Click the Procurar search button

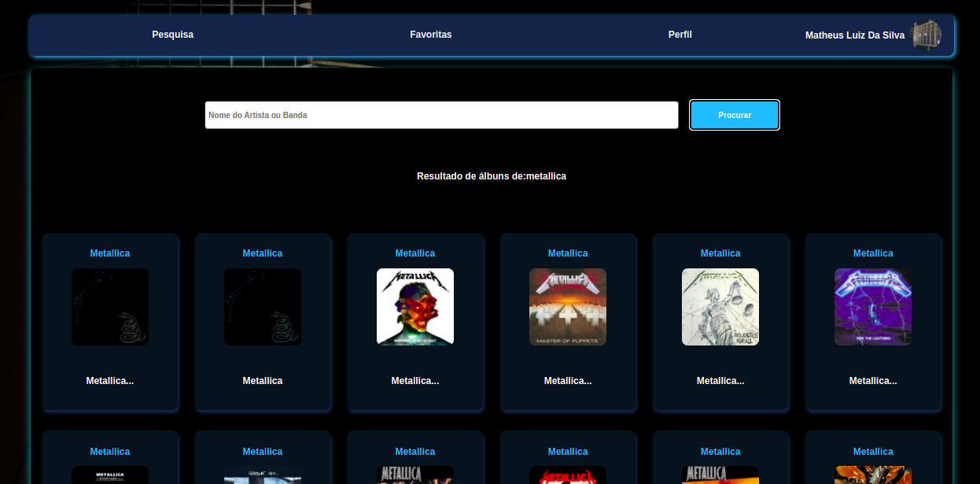pyautogui.click(x=735, y=115)
